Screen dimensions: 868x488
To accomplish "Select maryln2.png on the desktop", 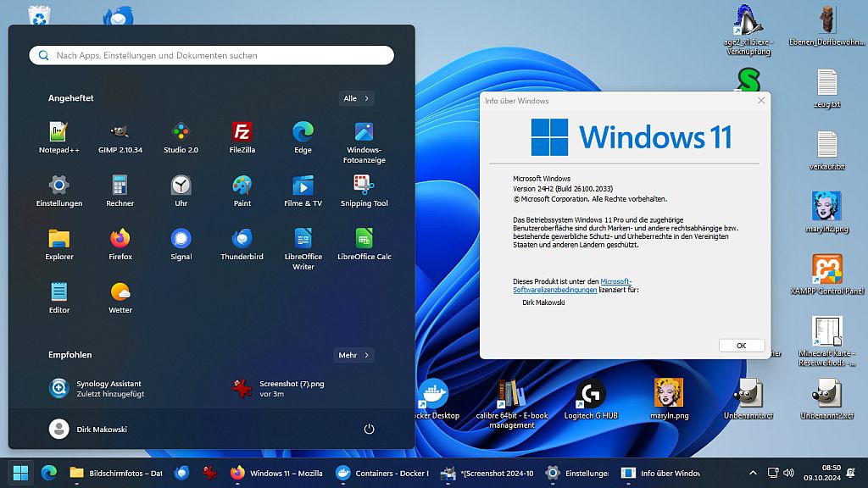I will [x=827, y=213].
